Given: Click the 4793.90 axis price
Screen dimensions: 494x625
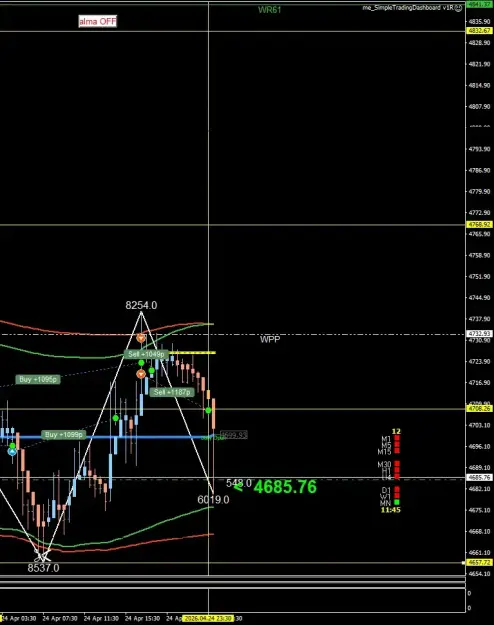Looking at the screenshot, I should [479, 149].
